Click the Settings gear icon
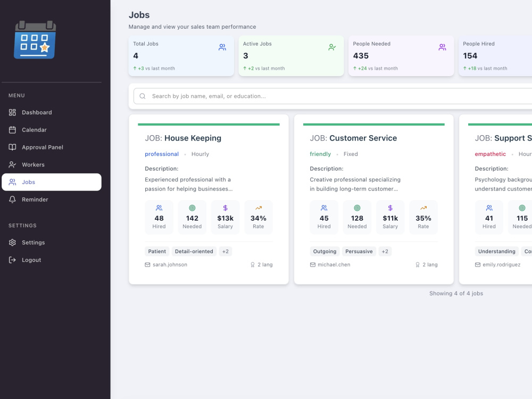Image resolution: width=532 pixels, height=399 pixels. click(x=13, y=243)
